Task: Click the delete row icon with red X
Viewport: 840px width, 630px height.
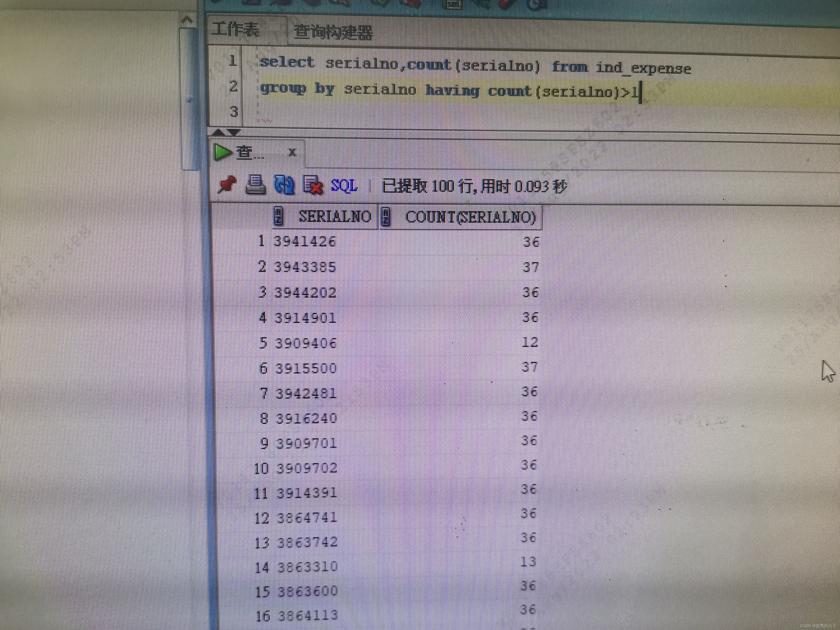Action: coord(313,185)
